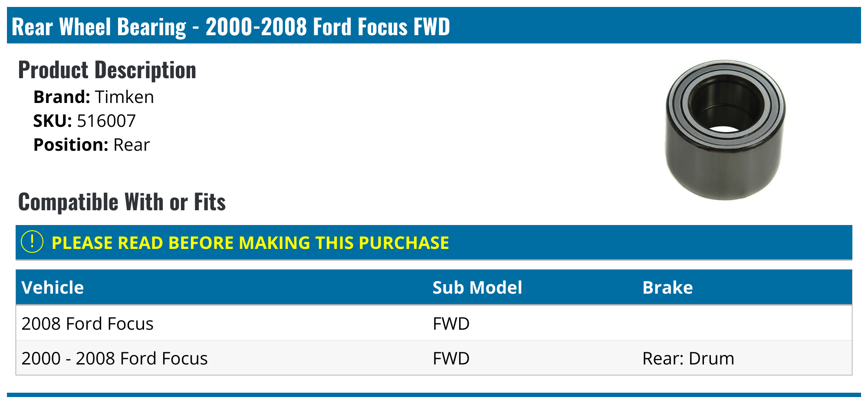This screenshot has height=404, width=868.
Task: Click the Brake column header
Action: (667, 288)
